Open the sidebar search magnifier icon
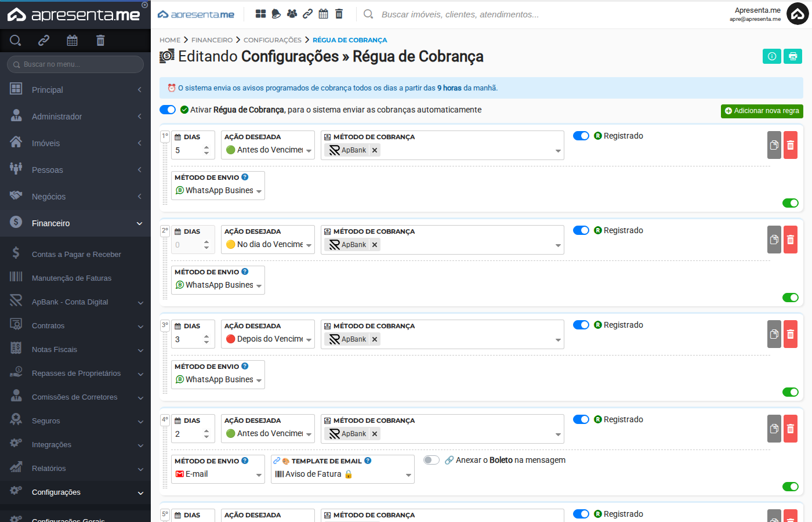 click(x=15, y=41)
